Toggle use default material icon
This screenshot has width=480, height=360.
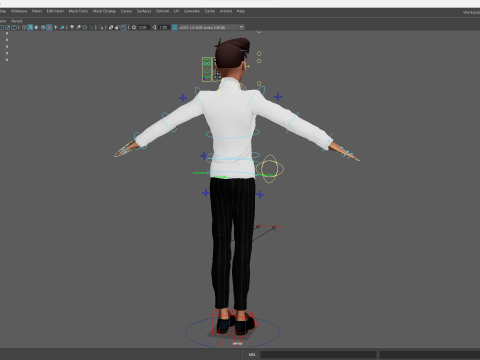36,27
